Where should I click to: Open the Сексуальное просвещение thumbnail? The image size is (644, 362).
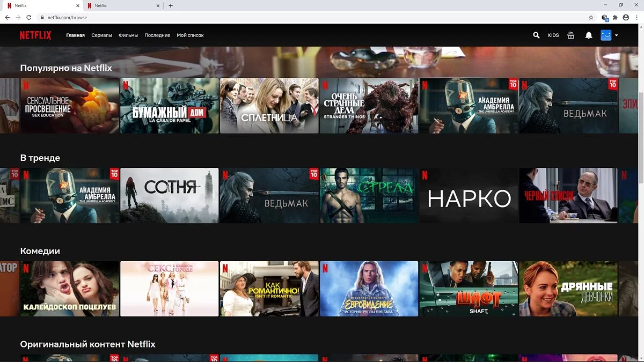[70, 106]
